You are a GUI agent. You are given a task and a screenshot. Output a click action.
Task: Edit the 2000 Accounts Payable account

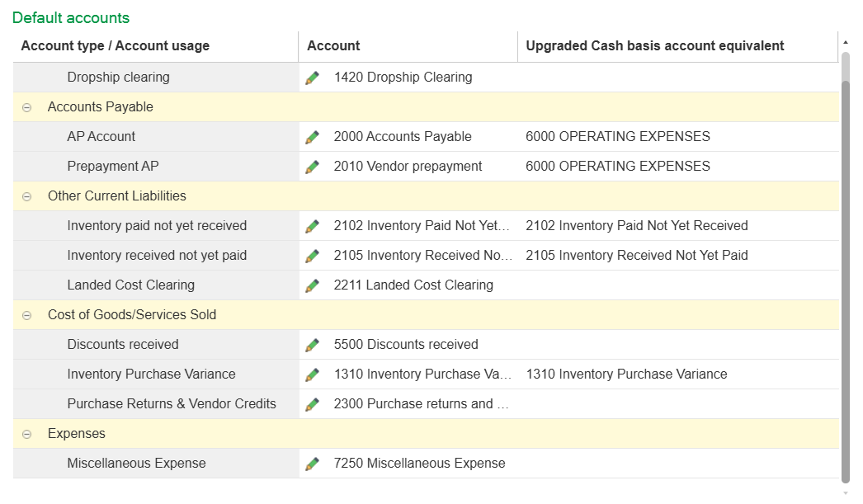tap(312, 137)
